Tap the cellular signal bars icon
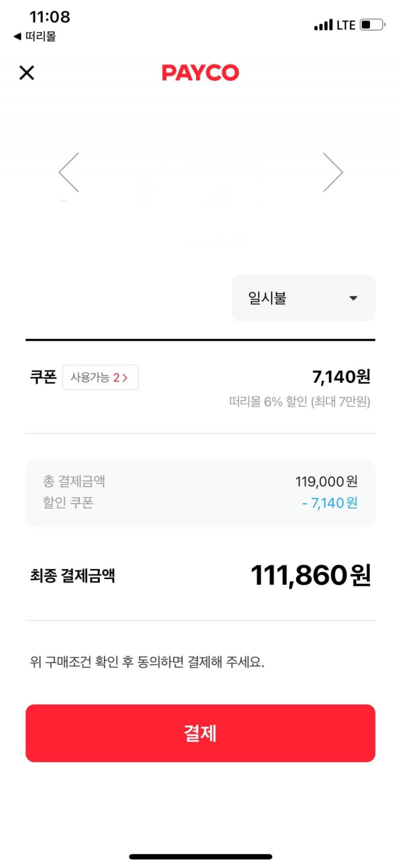 [x=323, y=25]
